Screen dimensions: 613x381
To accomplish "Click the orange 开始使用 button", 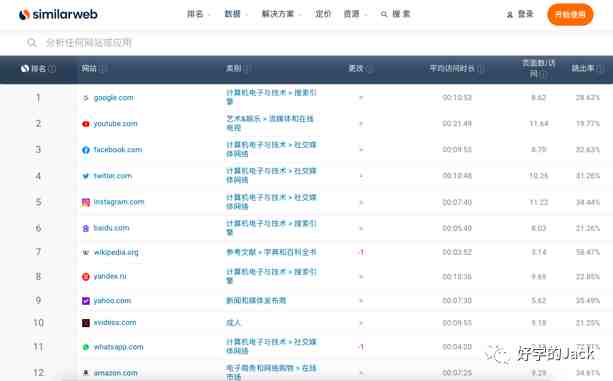I will point(570,14).
